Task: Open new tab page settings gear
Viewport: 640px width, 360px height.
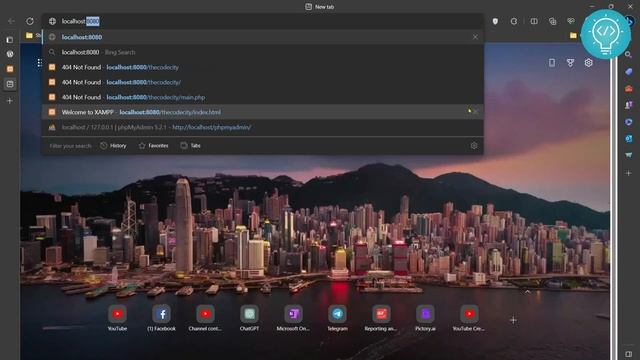Action: [x=589, y=63]
